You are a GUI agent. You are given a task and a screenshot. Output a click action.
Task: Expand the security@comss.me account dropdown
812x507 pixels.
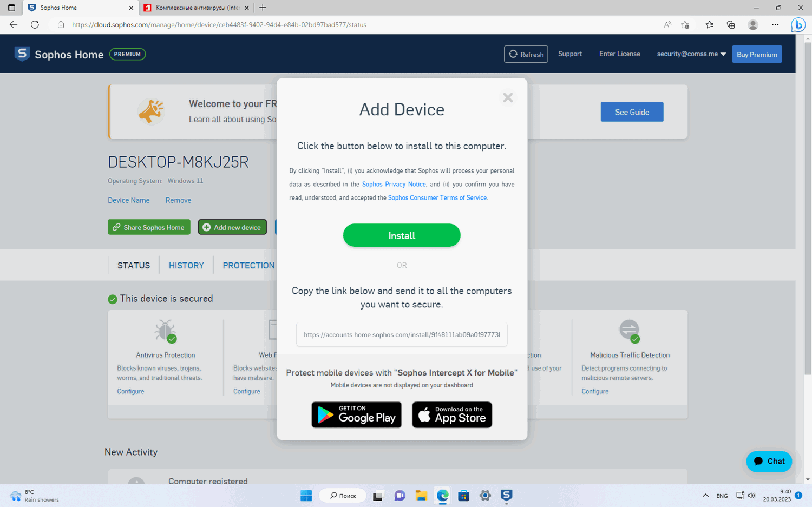point(691,54)
